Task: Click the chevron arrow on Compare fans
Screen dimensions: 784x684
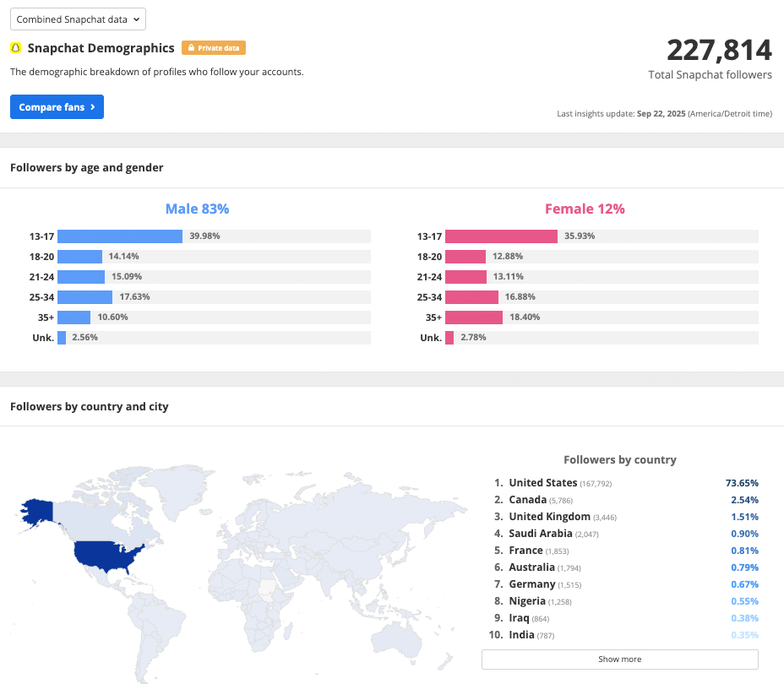Action: click(92, 107)
